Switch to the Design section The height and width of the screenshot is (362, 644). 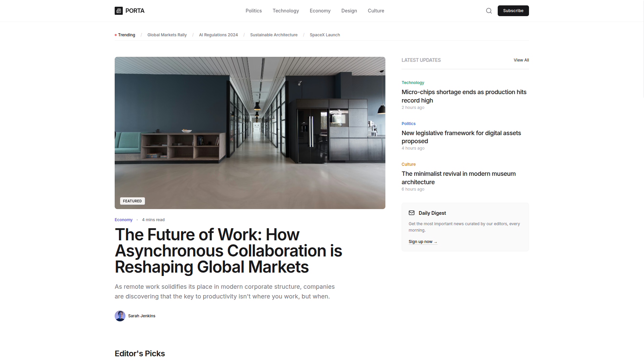(349, 10)
